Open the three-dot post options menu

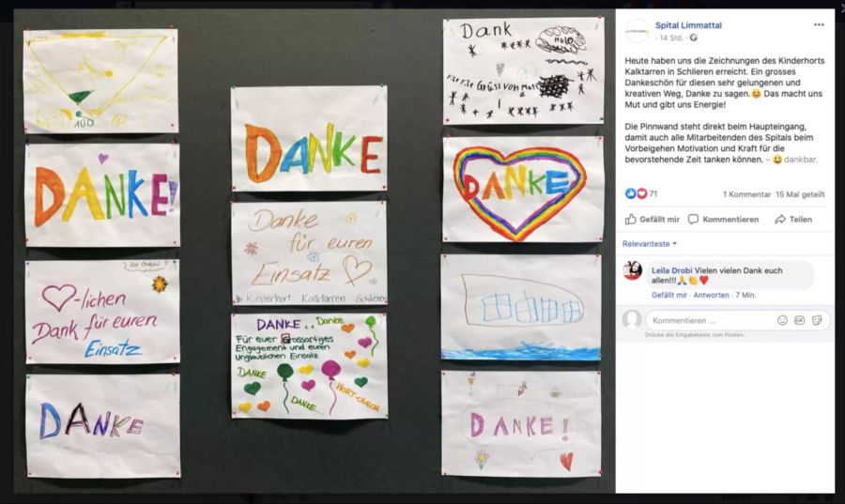click(819, 24)
